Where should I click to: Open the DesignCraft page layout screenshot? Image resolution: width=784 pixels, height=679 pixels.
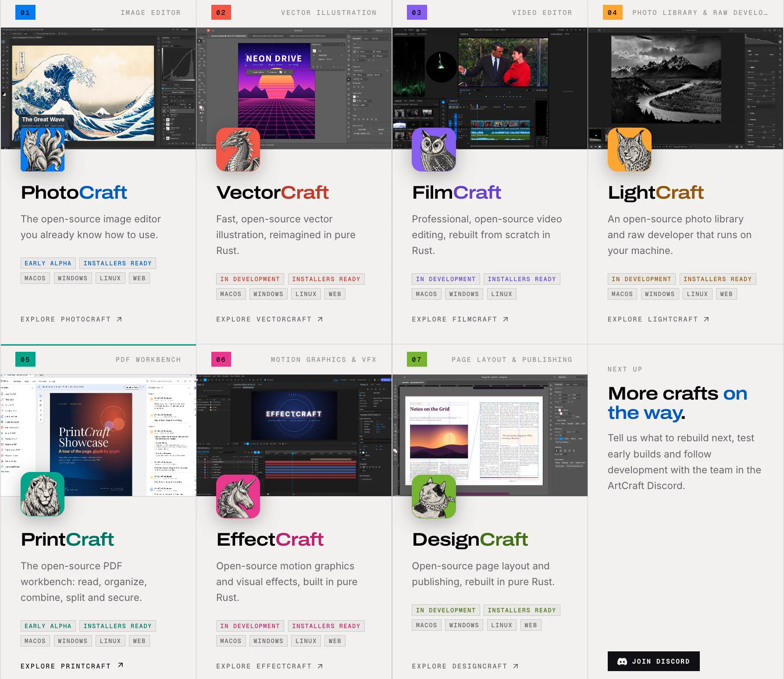(490, 435)
